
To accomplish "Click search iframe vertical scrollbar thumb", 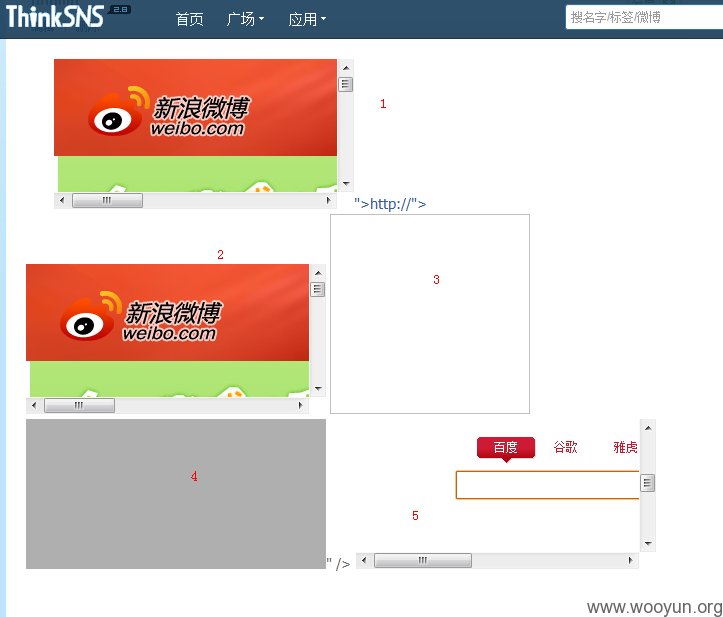I will [x=648, y=483].
